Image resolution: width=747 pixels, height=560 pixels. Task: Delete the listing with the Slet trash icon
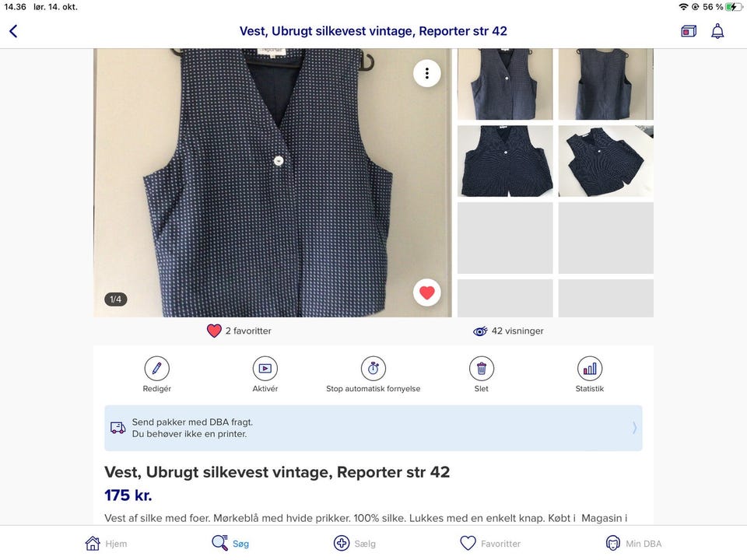[481, 369]
